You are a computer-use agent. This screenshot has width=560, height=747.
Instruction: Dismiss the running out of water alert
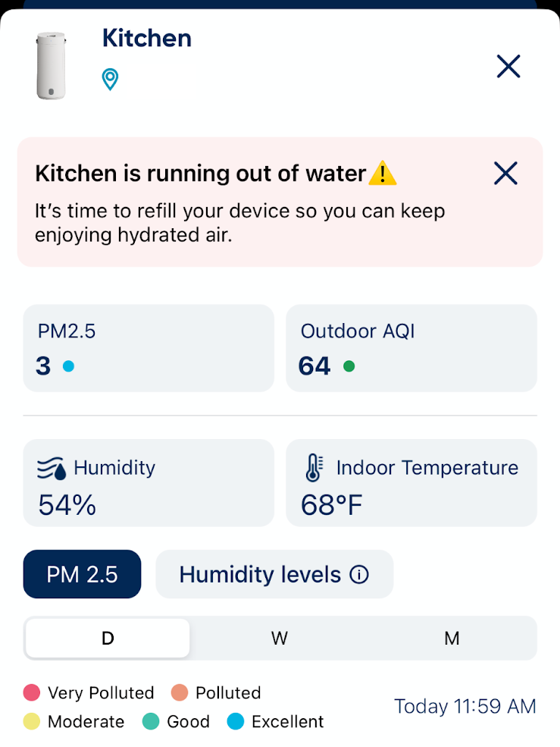(x=505, y=173)
